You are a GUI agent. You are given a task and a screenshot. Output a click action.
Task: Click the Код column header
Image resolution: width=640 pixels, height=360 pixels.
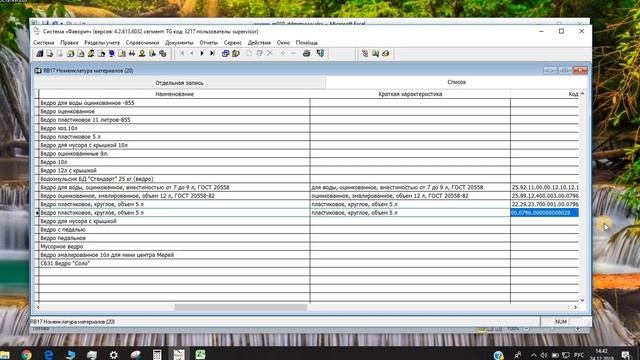(x=544, y=94)
